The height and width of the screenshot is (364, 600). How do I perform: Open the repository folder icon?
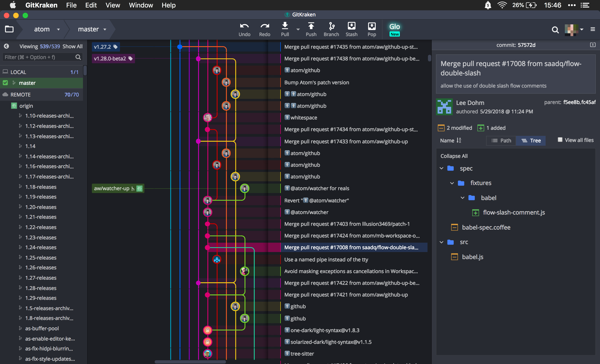(9, 29)
